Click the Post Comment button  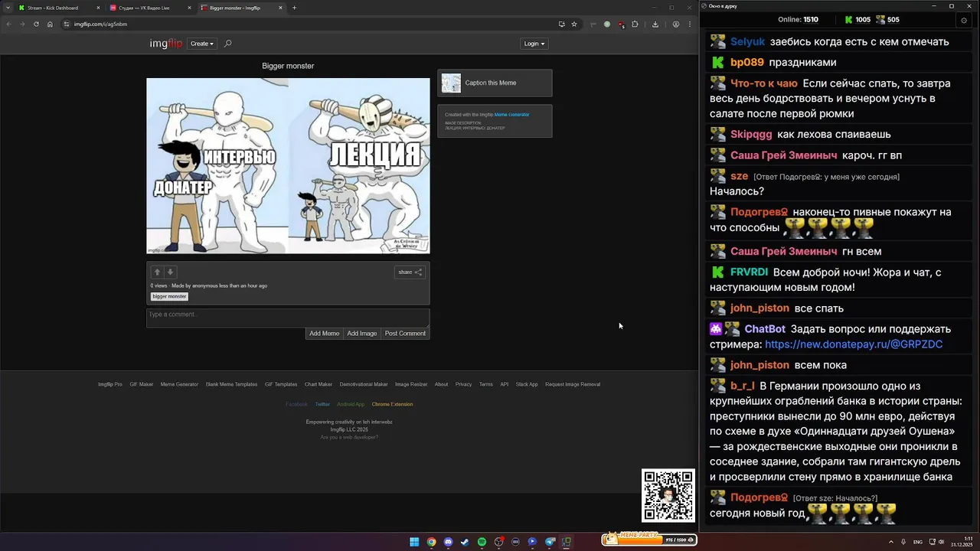pyautogui.click(x=405, y=334)
